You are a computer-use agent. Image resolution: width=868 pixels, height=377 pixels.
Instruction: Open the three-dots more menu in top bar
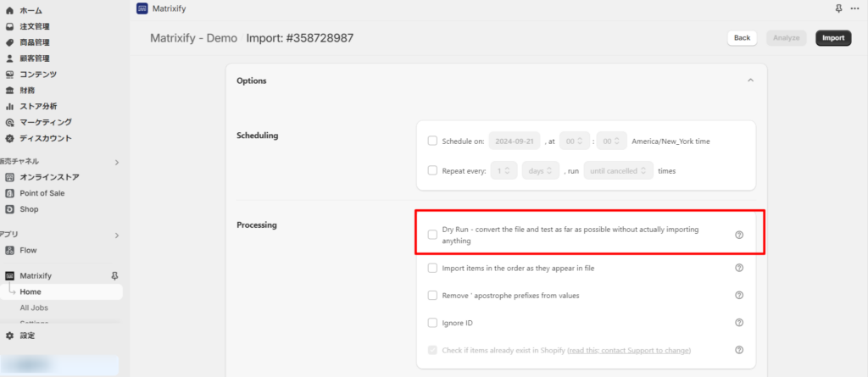[854, 8]
